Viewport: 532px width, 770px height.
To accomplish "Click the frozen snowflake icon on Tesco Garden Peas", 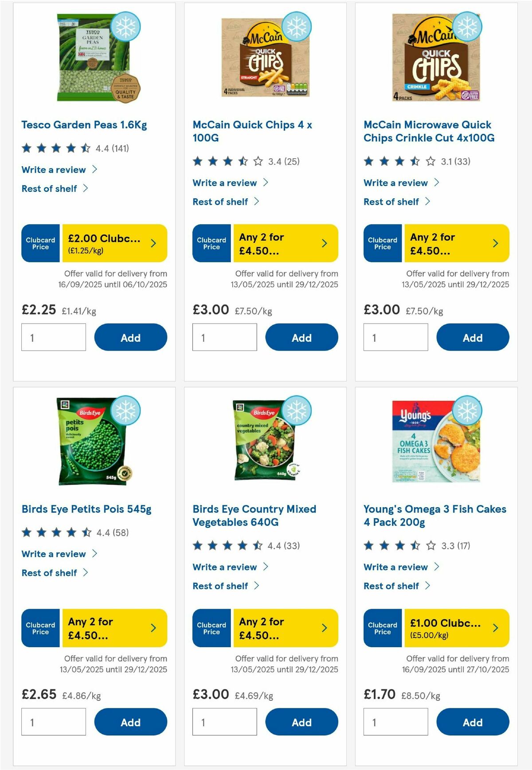I will point(125,27).
